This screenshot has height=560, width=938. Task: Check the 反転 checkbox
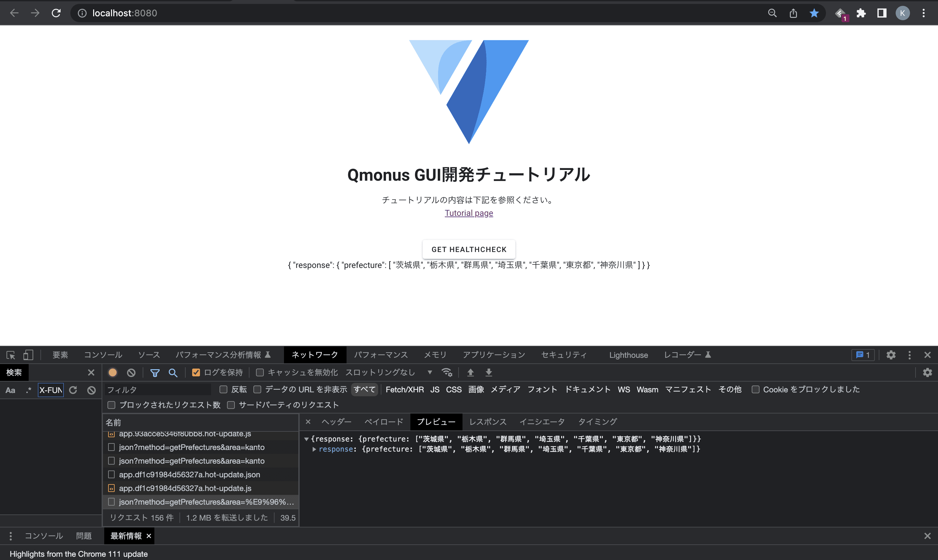click(223, 390)
